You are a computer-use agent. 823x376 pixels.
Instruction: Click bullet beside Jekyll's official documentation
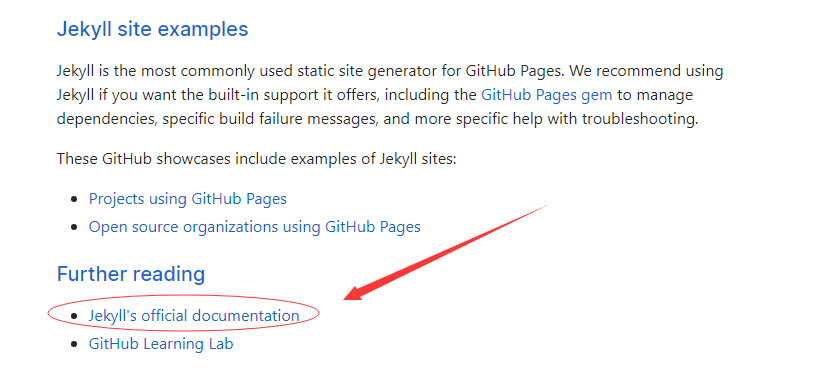click(x=74, y=316)
